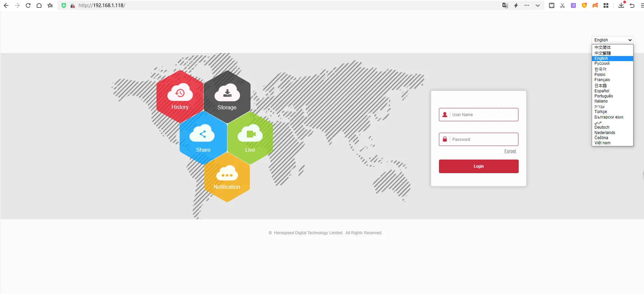Click the Forget password link
The image size is (644, 294).
510,151
